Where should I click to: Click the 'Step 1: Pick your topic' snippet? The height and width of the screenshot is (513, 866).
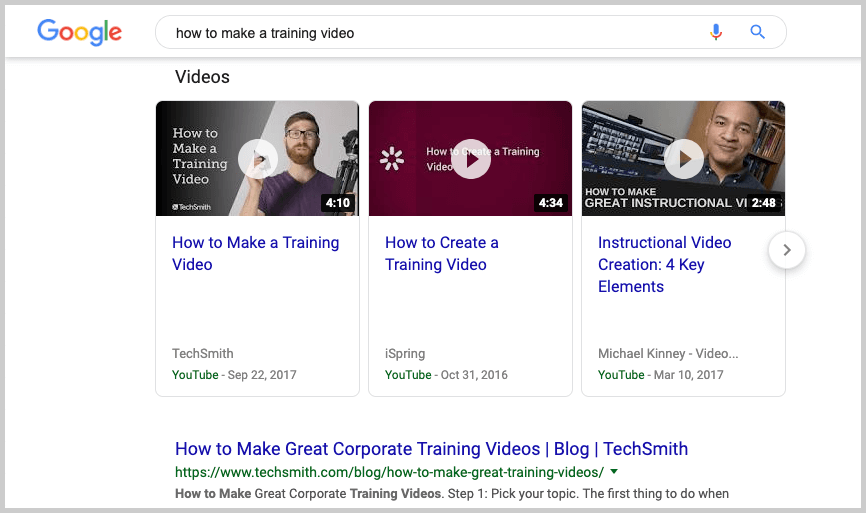512,494
